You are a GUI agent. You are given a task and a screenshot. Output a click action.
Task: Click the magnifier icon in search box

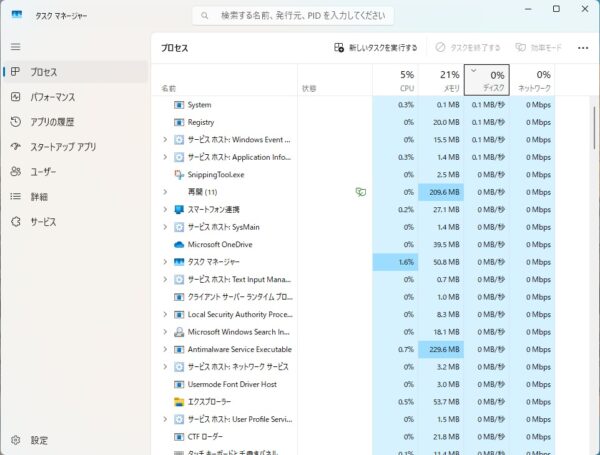(205, 16)
